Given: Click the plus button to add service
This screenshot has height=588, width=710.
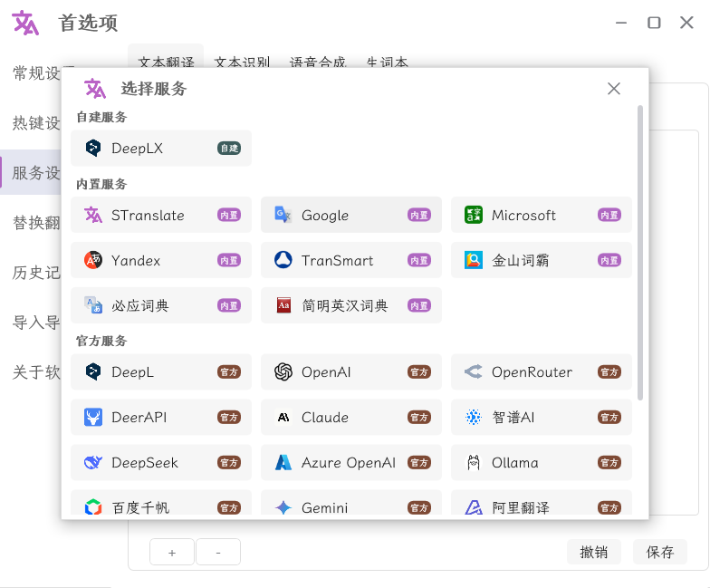Looking at the screenshot, I should (172, 552).
